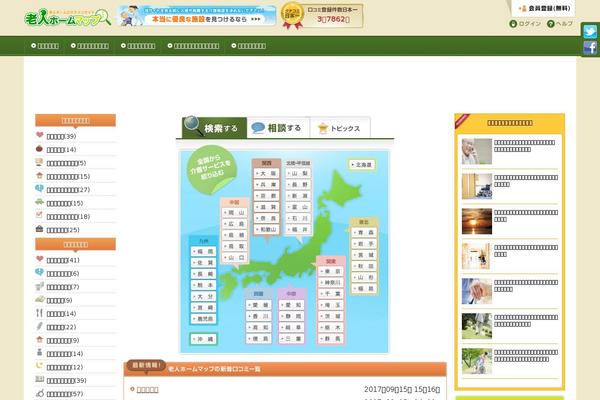Select 和歌山 in the 関西 region
The width and height of the screenshot is (600, 400).
click(267, 229)
